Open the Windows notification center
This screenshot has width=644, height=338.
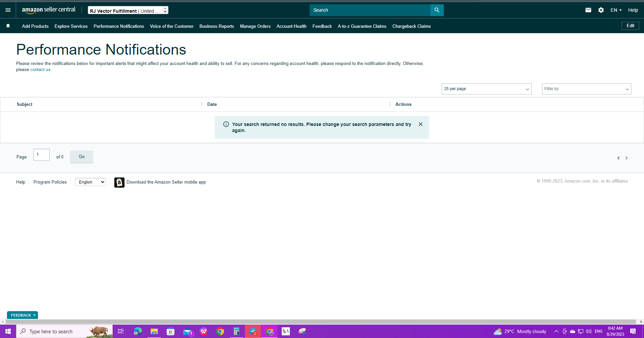[x=633, y=331]
